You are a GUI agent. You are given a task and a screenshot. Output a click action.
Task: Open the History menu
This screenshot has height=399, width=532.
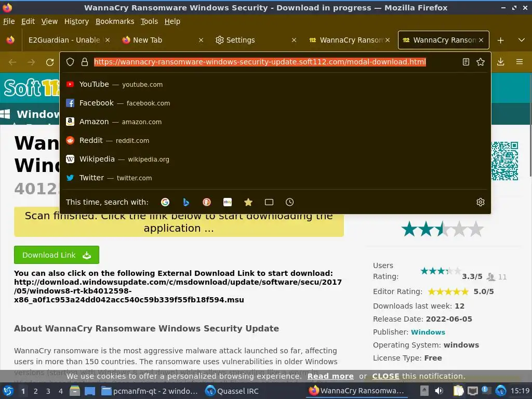pos(76,21)
